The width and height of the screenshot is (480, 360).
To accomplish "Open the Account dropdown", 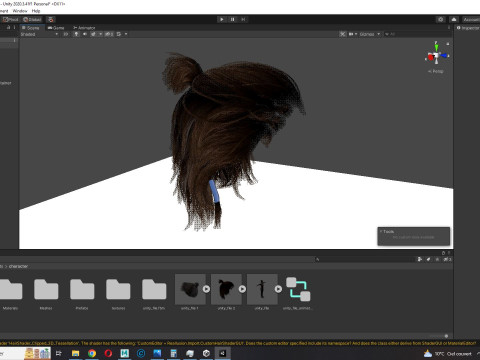I will tap(471, 19).
